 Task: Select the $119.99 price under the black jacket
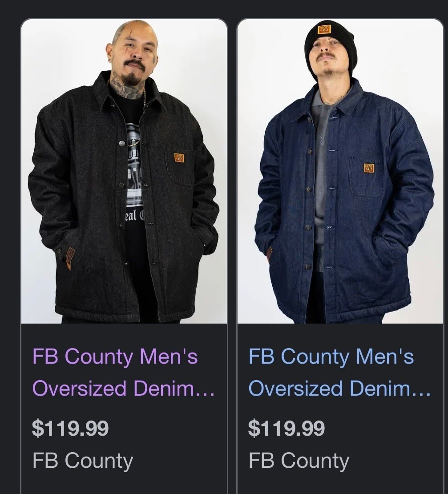(x=70, y=428)
